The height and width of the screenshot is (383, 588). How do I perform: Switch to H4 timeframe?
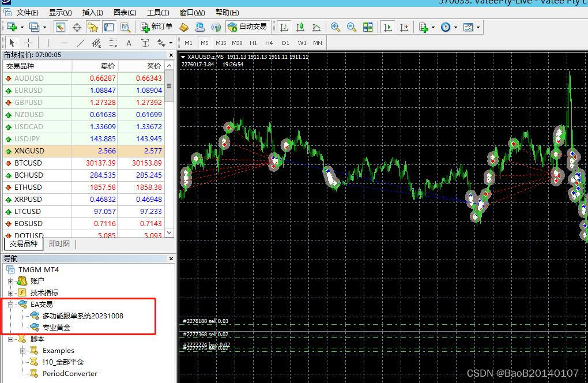coord(269,43)
